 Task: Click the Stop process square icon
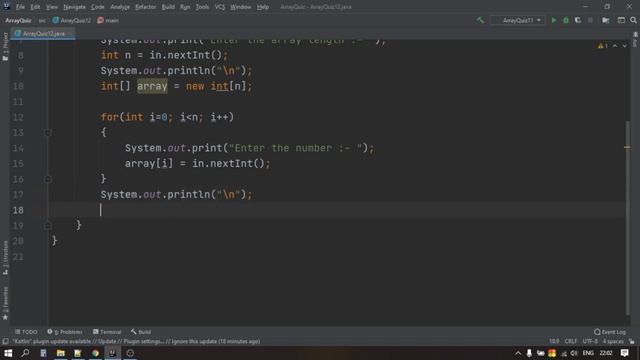(590, 20)
